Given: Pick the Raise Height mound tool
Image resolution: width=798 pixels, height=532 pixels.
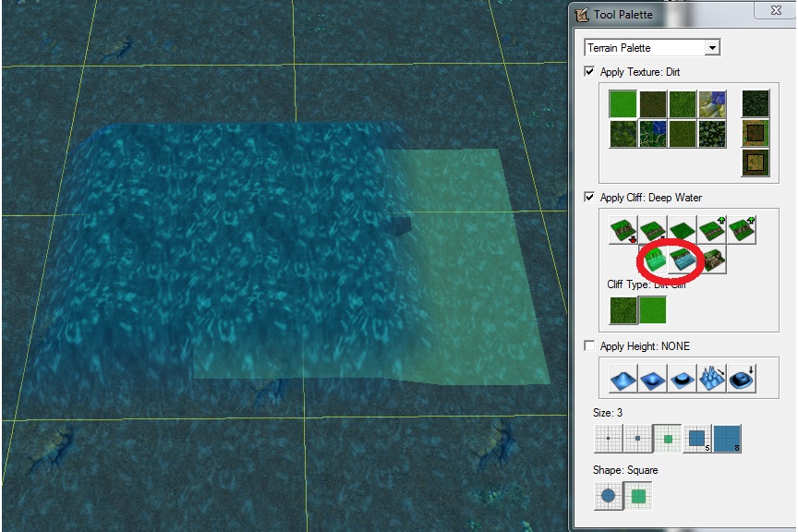Looking at the screenshot, I should pos(623,379).
